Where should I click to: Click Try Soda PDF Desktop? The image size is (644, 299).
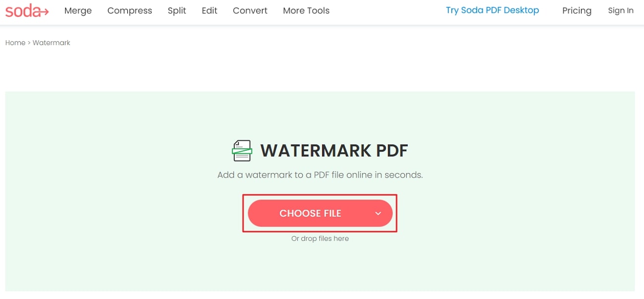[x=492, y=9]
